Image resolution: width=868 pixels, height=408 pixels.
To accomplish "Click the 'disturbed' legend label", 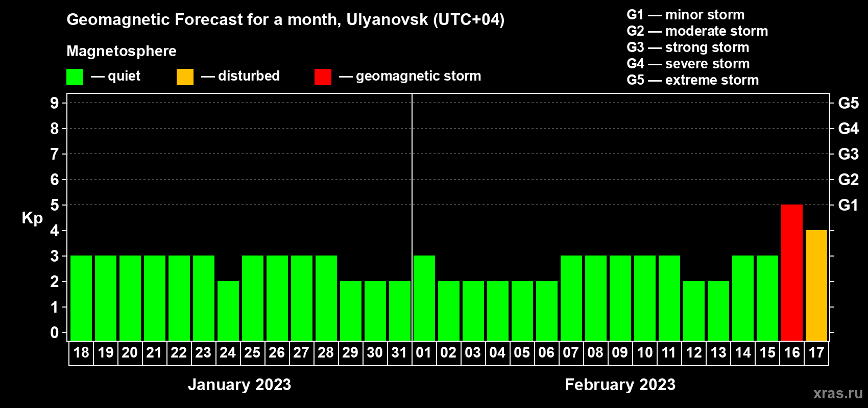I will point(249,76).
